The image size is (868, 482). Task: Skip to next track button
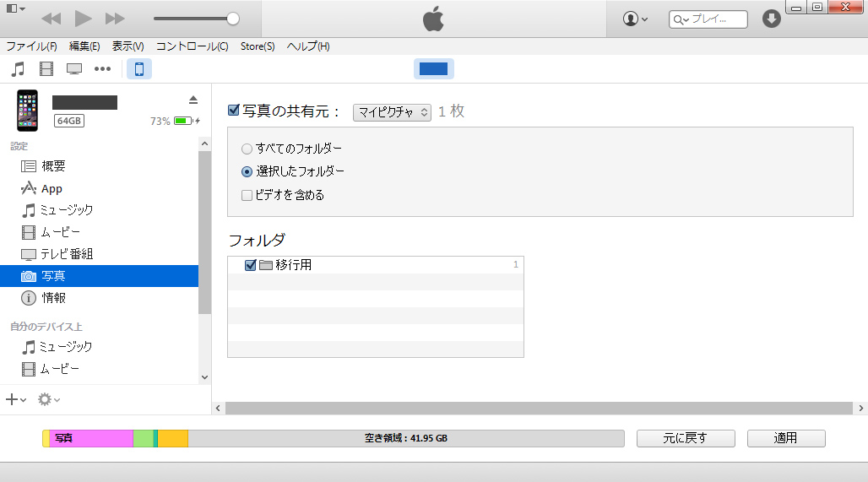115,19
